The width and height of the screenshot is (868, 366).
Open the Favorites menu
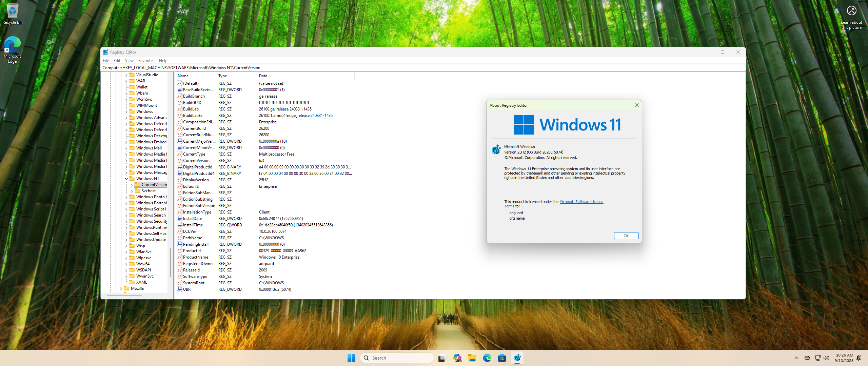(146, 61)
